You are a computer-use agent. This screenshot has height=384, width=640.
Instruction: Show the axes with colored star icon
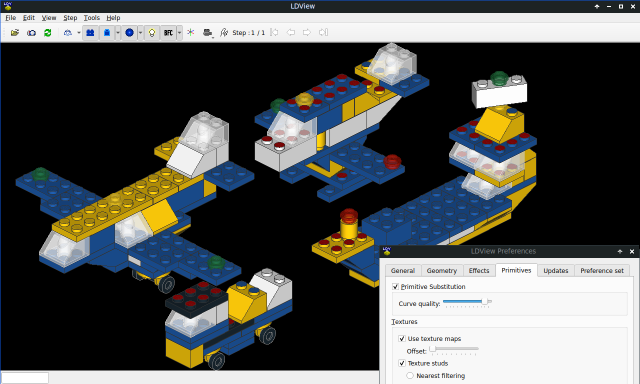pyautogui.click(x=191, y=33)
